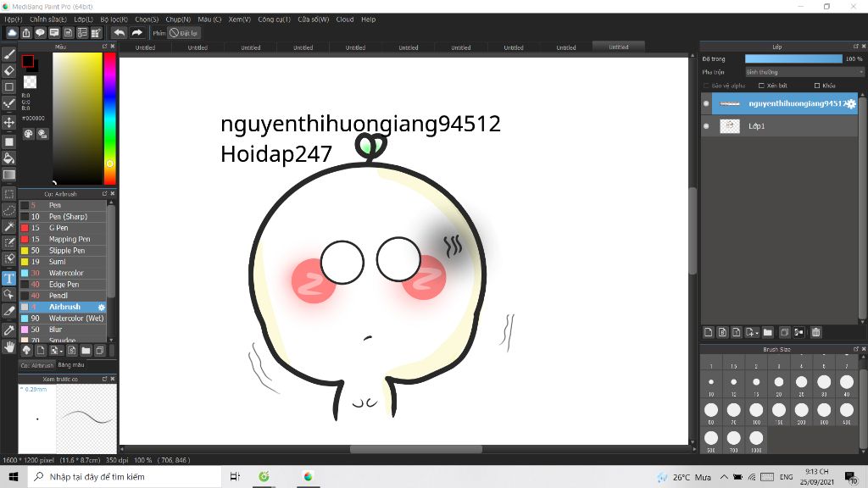The width and height of the screenshot is (868, 488).
Task: Open the Chỉnh sửa(E) menu
Action: click(47, 19)
